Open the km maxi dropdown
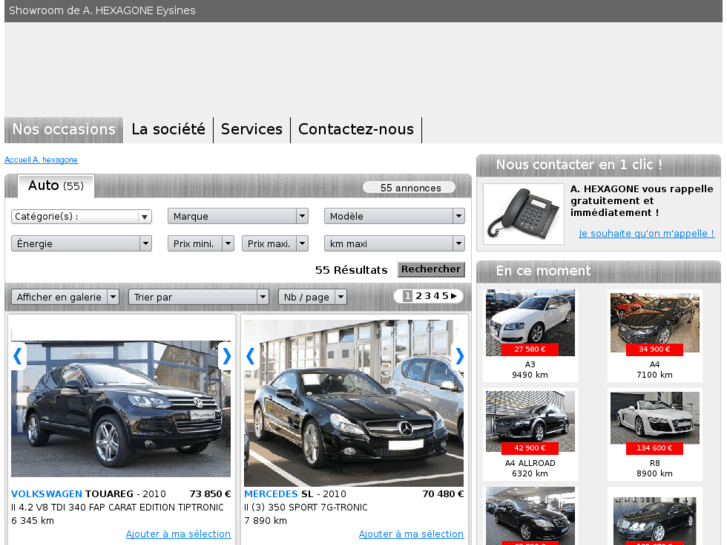 (395, 244)
